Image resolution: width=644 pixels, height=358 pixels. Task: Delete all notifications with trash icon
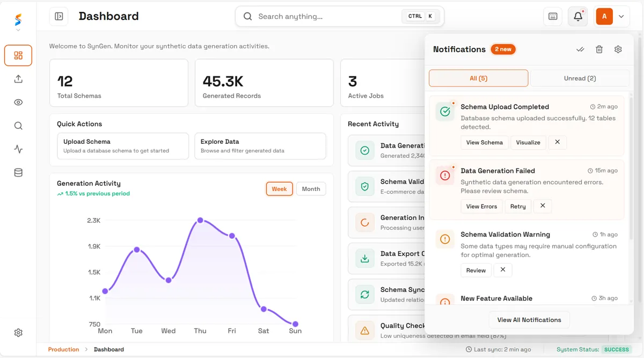point(599,49)
